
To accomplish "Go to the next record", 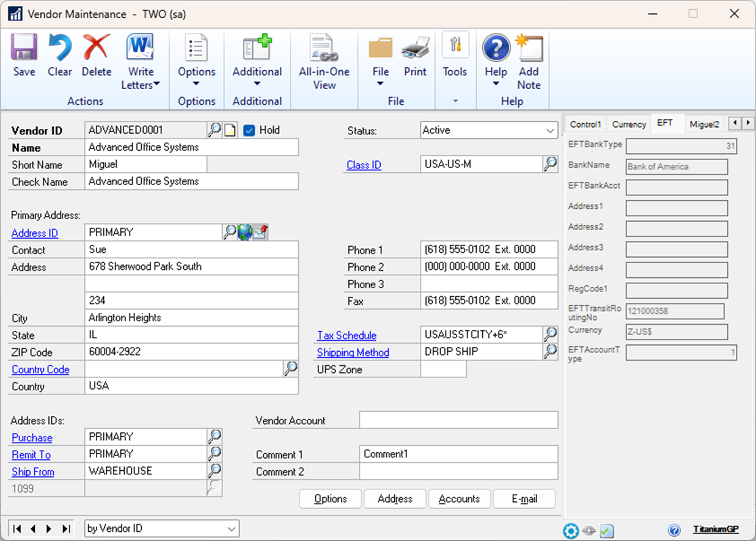I will [x=49, y=529].
